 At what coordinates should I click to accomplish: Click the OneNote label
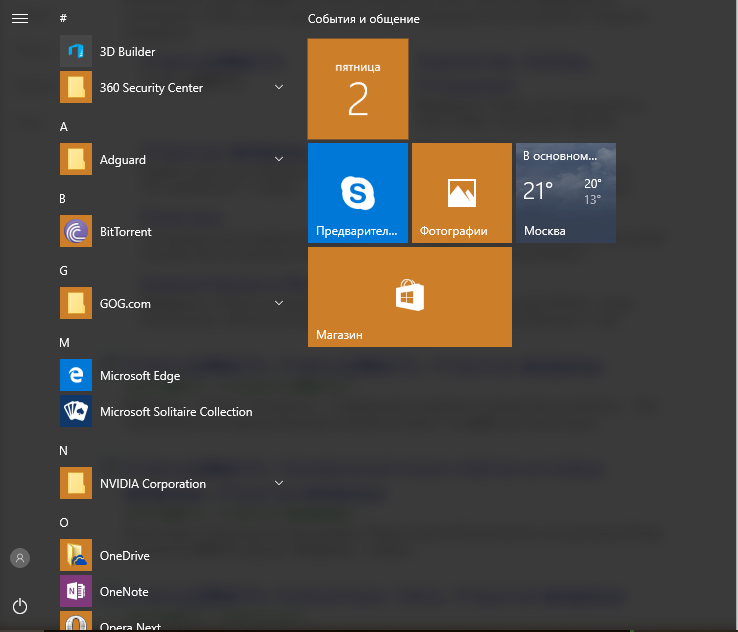click(x=124, y=592)
